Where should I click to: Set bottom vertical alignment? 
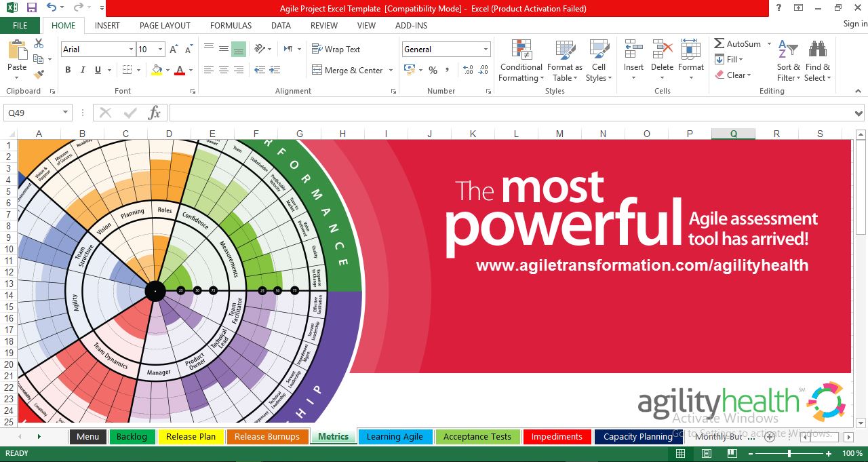click(239, 49)
